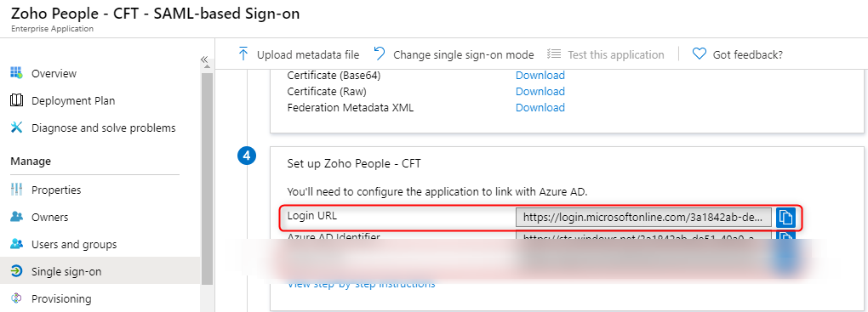This screenshot has width=868, height=312.
Task: Click the Diagnose and solve problems wrench icon
Action: coord(17,128)
